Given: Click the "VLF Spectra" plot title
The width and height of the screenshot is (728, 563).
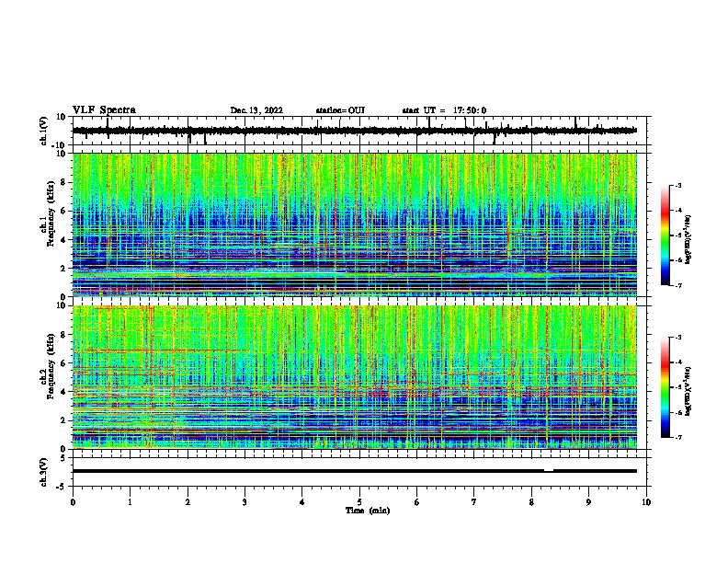Looking at the screenshot, I should [104, 110].
